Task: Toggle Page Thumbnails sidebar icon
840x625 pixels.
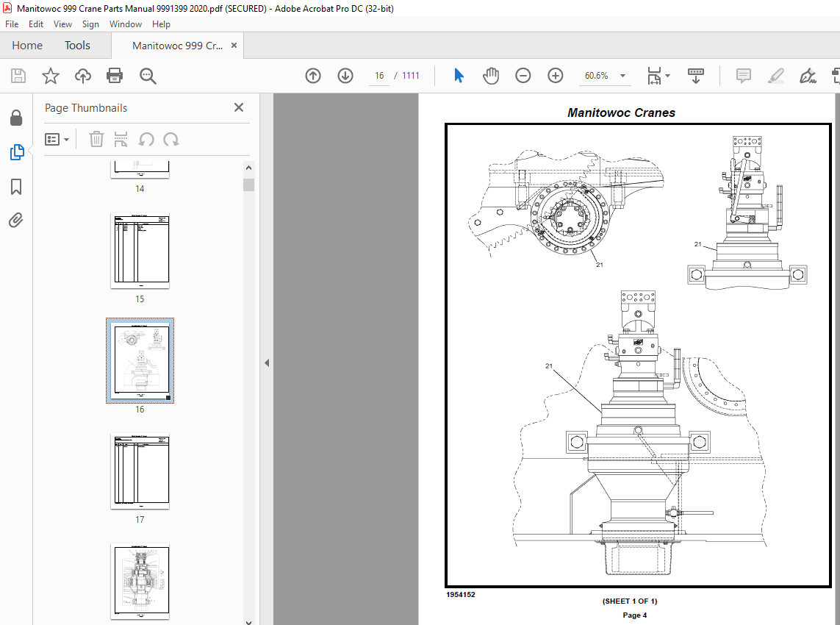Action: (x=17, y=152)
